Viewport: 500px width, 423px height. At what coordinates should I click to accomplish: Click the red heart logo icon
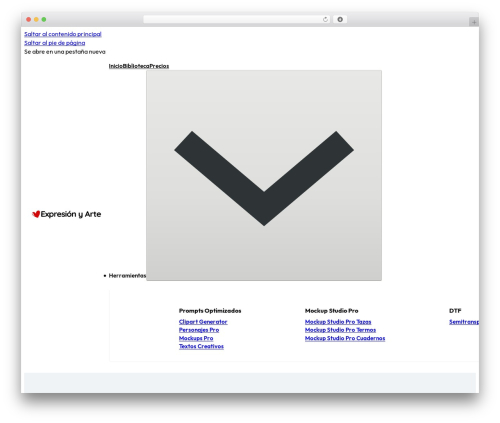[x=36, y=214]
